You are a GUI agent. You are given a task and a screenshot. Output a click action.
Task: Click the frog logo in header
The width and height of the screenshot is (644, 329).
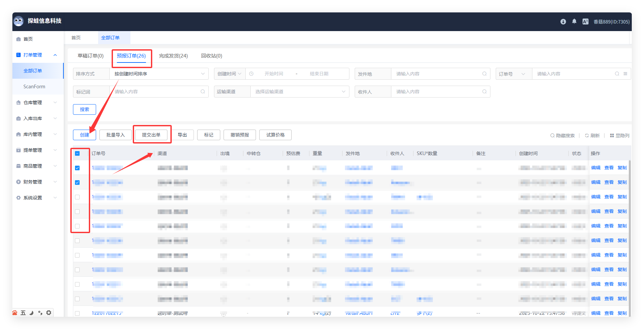tap(18, 21)
